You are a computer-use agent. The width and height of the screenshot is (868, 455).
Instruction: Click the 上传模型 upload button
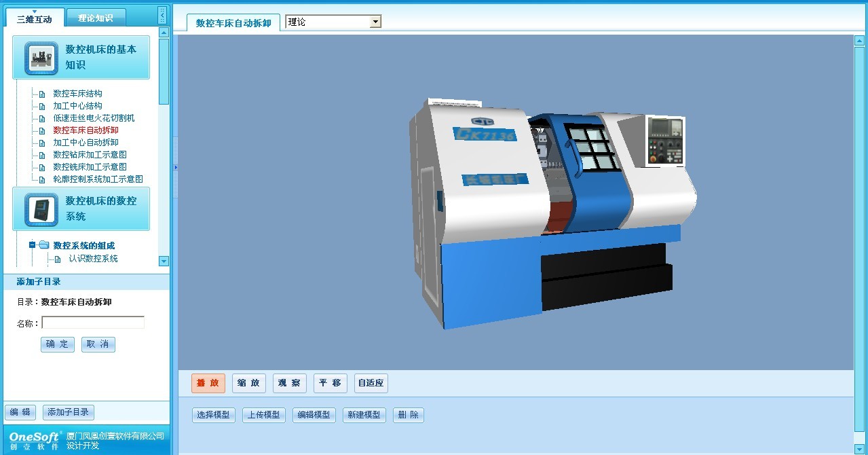[x=263, y=415]
